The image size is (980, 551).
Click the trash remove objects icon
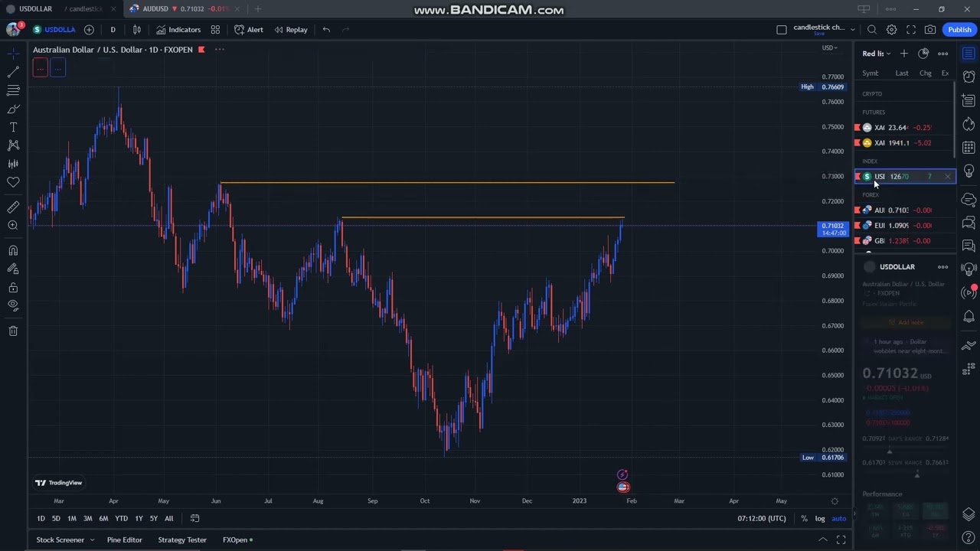[13, 331]
